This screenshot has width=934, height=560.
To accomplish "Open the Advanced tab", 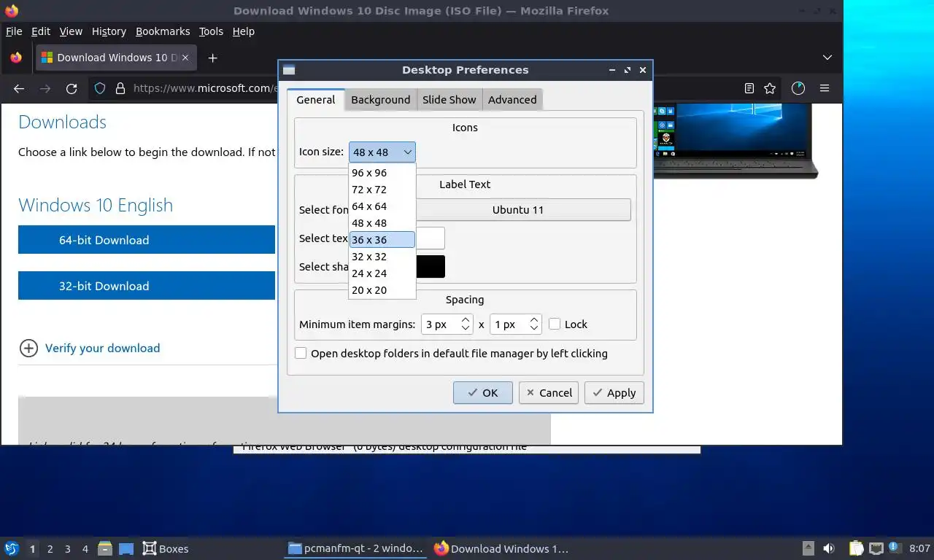I will pyautogui.click(x=512, y=100).
